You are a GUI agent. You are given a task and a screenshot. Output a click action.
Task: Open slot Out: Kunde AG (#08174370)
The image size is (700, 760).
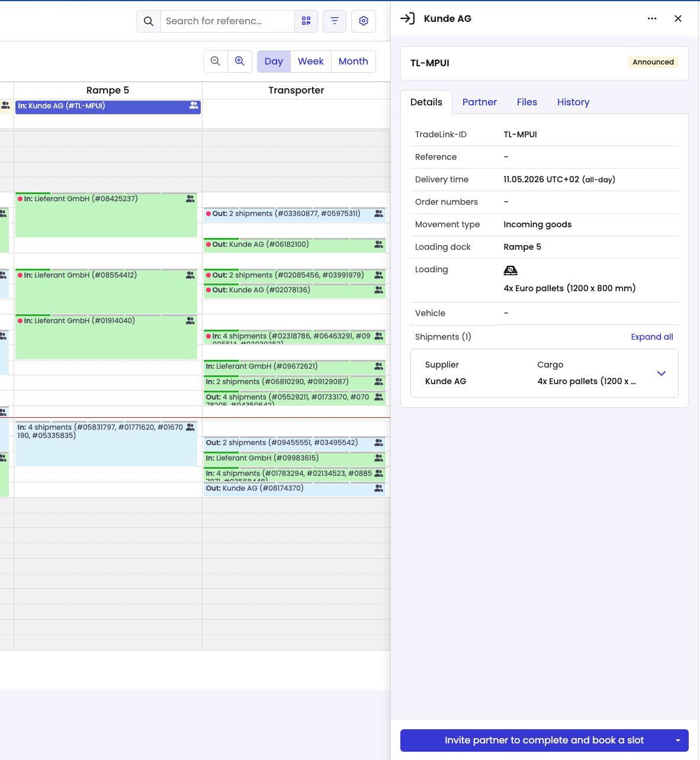(x=295, y=490)
